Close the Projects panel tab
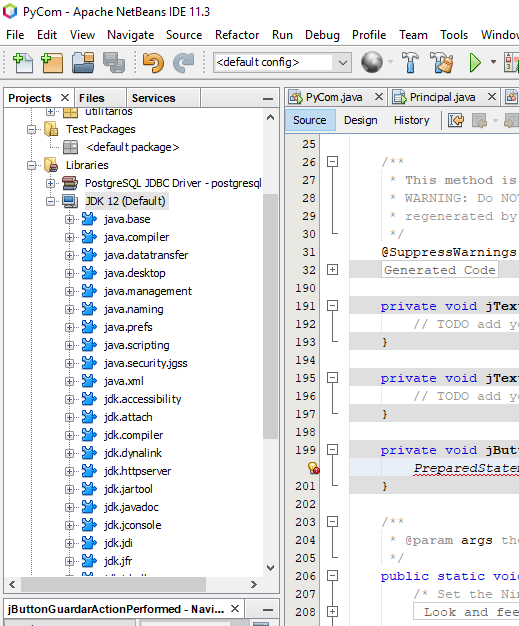The image size is (519, 626). [65, 97]
